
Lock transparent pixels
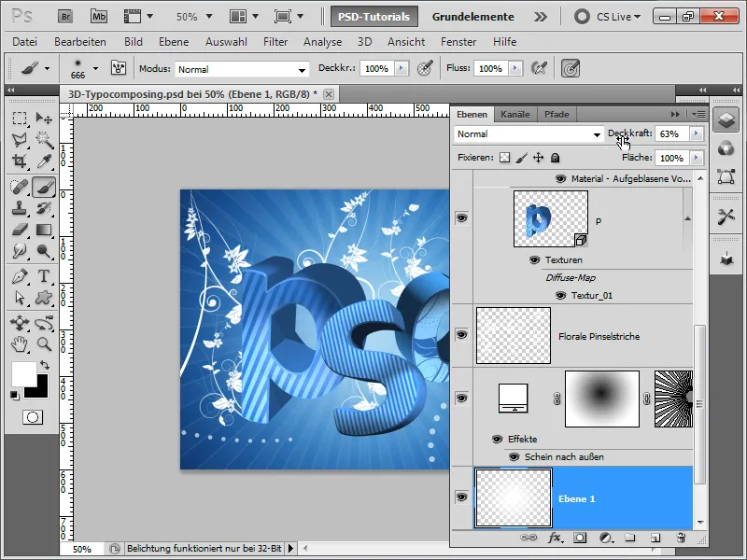tap(504, 158)
